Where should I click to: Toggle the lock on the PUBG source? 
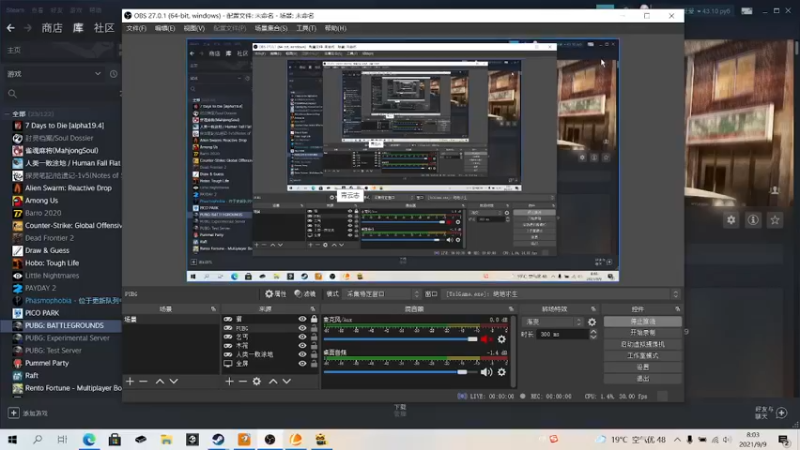[314, 328]
